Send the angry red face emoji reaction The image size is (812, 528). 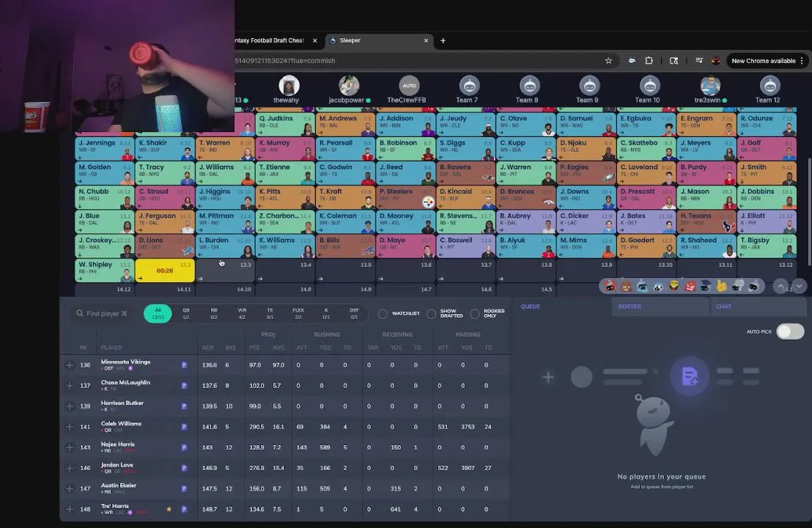[690, 286]
